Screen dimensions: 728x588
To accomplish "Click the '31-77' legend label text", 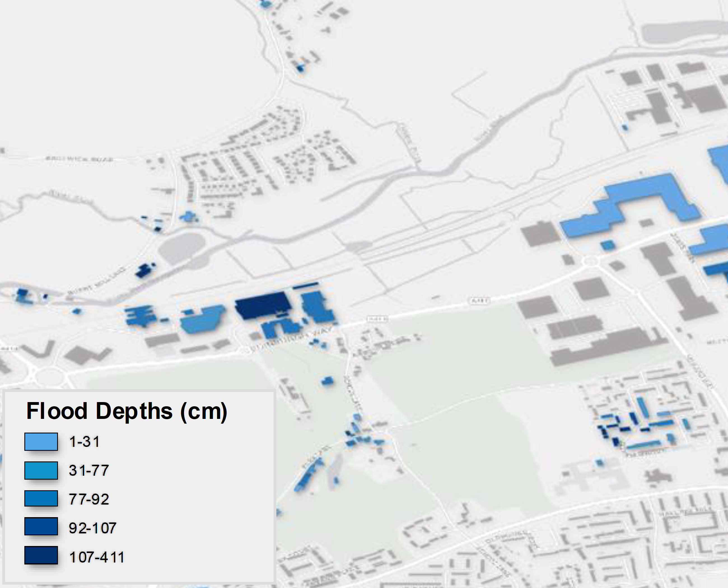I will coord(89,470).
